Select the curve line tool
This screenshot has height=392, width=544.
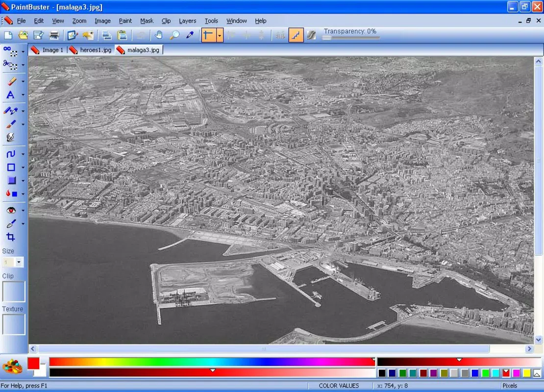pos(11,154)
